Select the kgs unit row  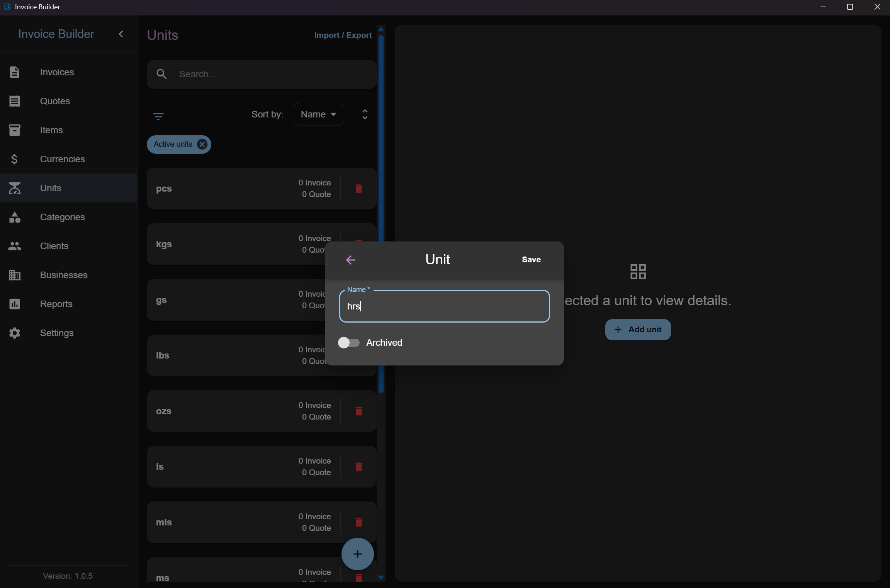pos(236,244)
